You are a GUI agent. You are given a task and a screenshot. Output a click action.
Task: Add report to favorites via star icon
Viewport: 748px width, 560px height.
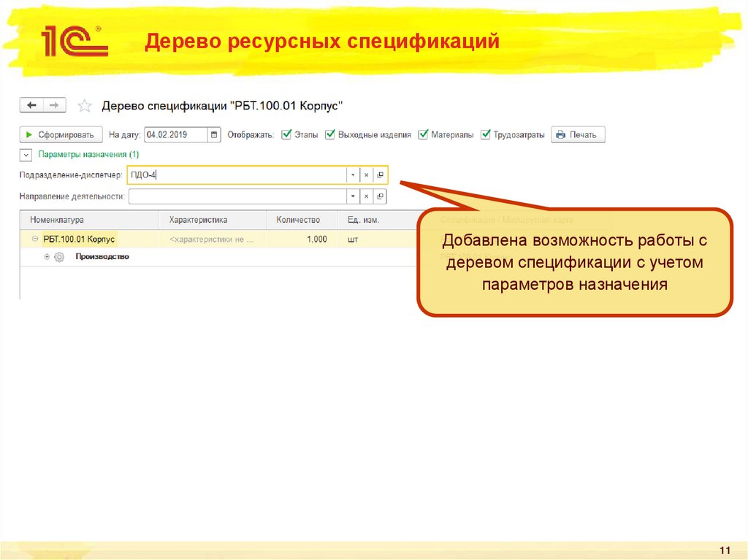click(x=84, y=104)
